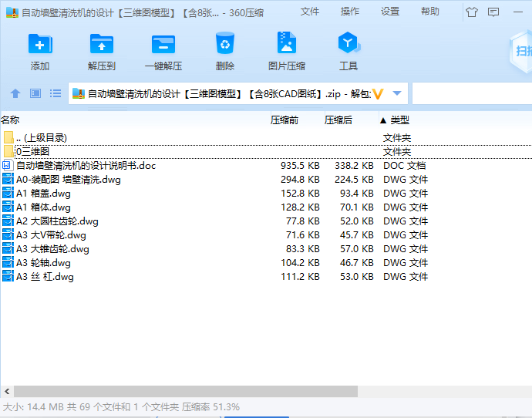This screenshot has width=532, height=418.
Task: Click the DWG icon of A3 大锥齿轮.dwg
Action: pyautogui.click(x=8, y=248)
